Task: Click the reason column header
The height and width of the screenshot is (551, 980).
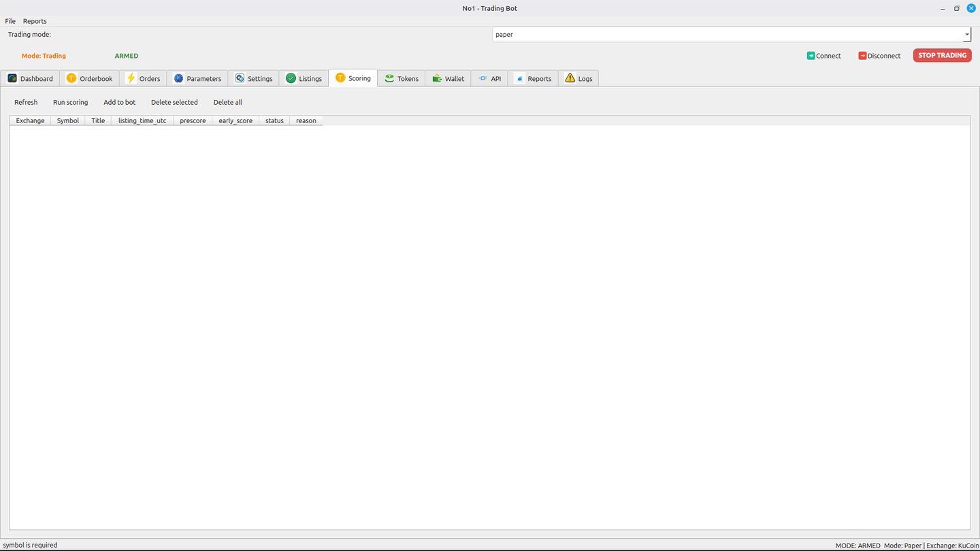Action: pos(306,120)
